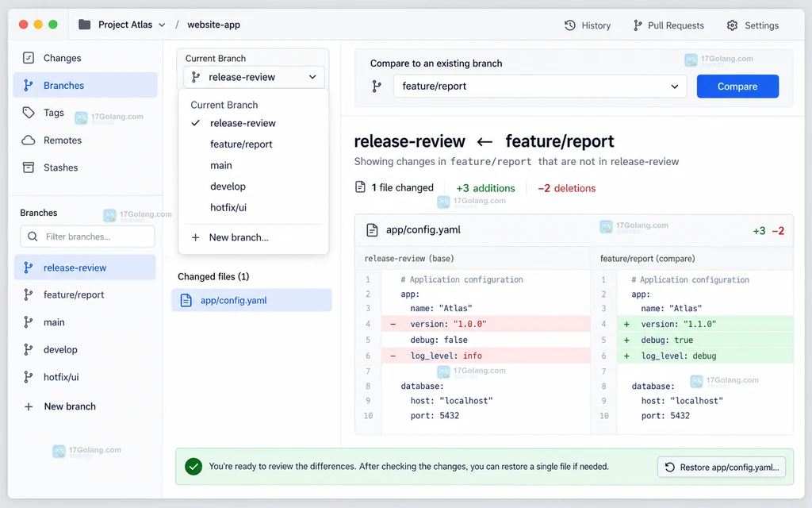Open the Project Atlas dropdown chevron

162,25
